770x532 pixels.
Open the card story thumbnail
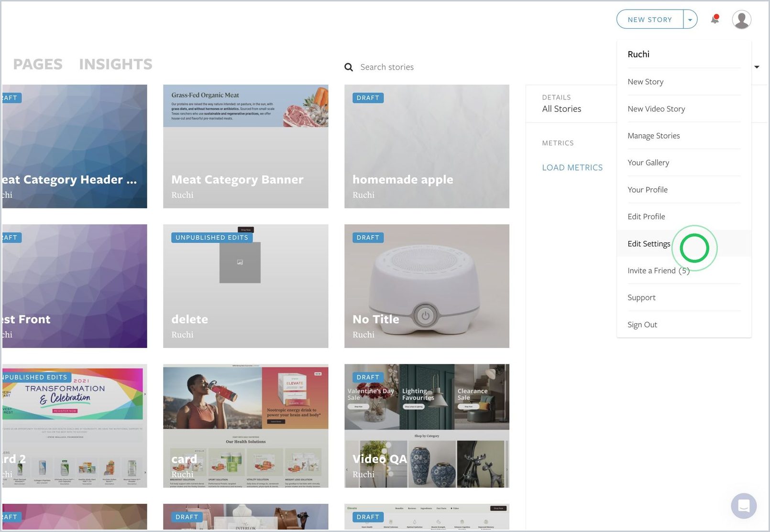pos(246,426)
